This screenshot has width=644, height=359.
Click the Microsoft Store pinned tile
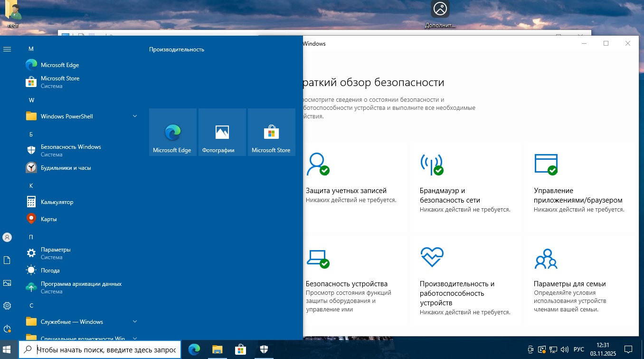tap(272, 132)
